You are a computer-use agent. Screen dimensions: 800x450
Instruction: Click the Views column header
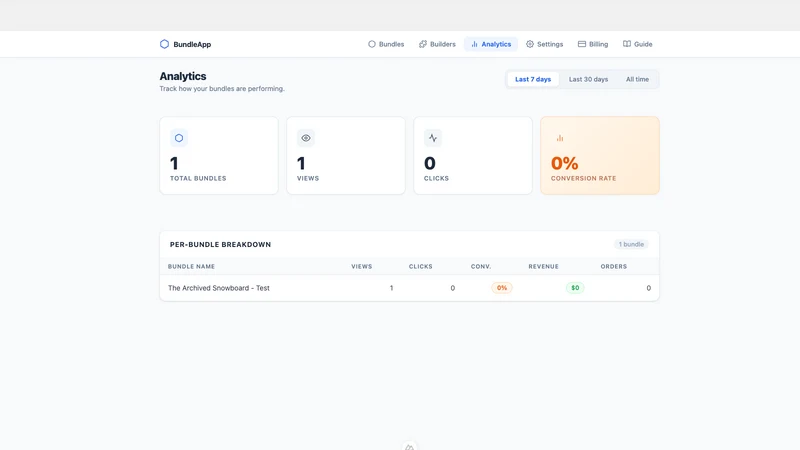362,266
